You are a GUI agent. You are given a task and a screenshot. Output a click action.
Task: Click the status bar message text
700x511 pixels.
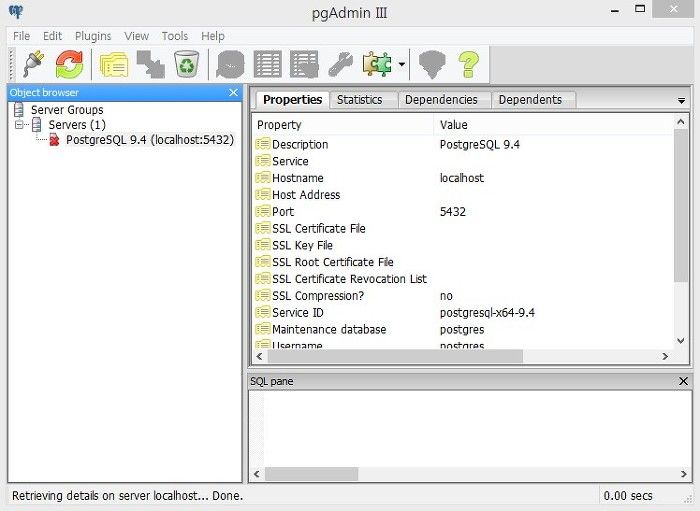click(127, 495)
